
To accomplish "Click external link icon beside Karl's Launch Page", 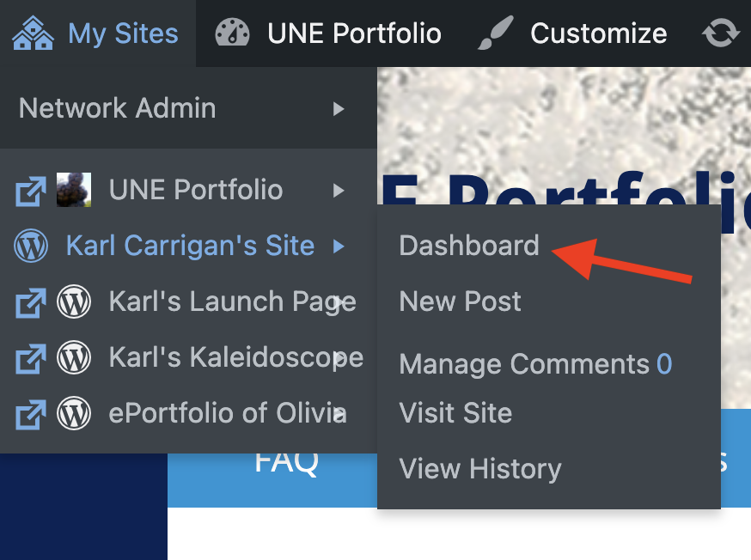I will tap(31, 302).
